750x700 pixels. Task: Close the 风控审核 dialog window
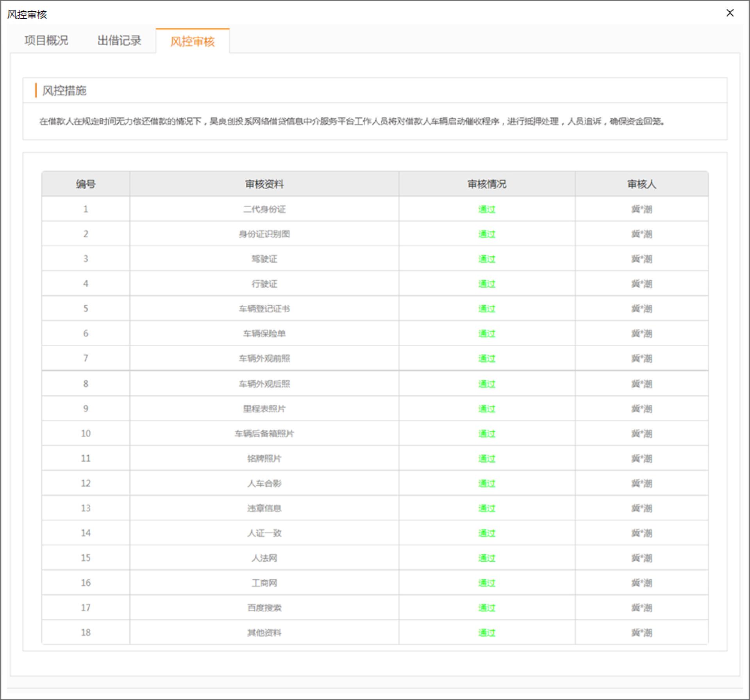pos(729,13)
